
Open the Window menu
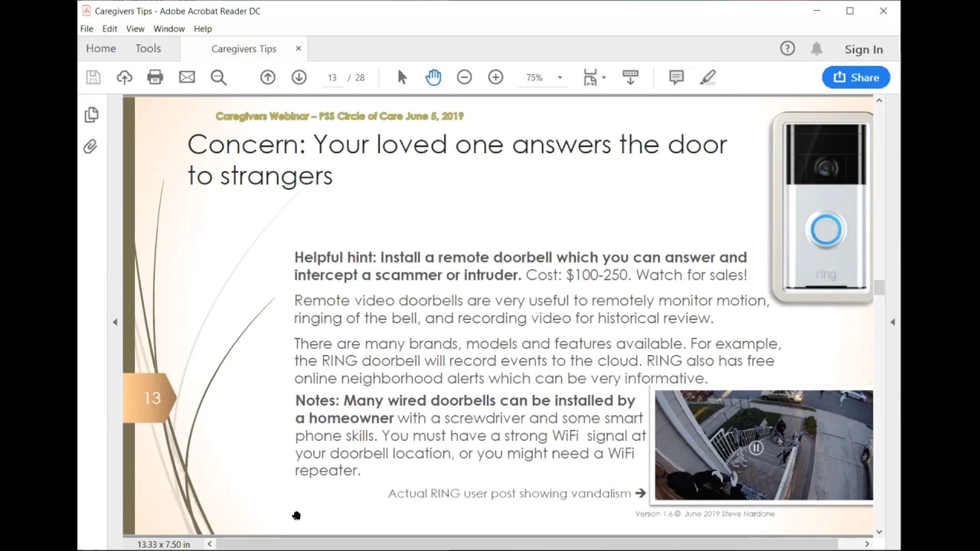(168, 29)
